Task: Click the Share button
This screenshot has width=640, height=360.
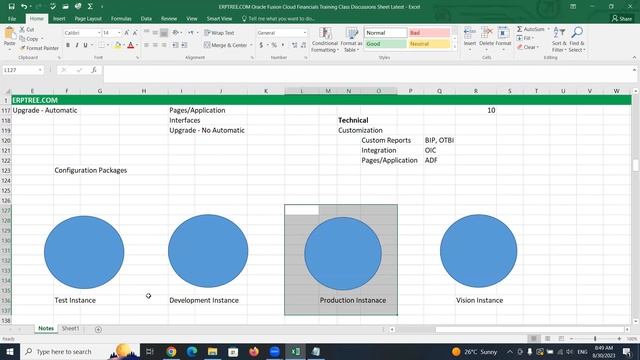Action: [x=622, y=19]
